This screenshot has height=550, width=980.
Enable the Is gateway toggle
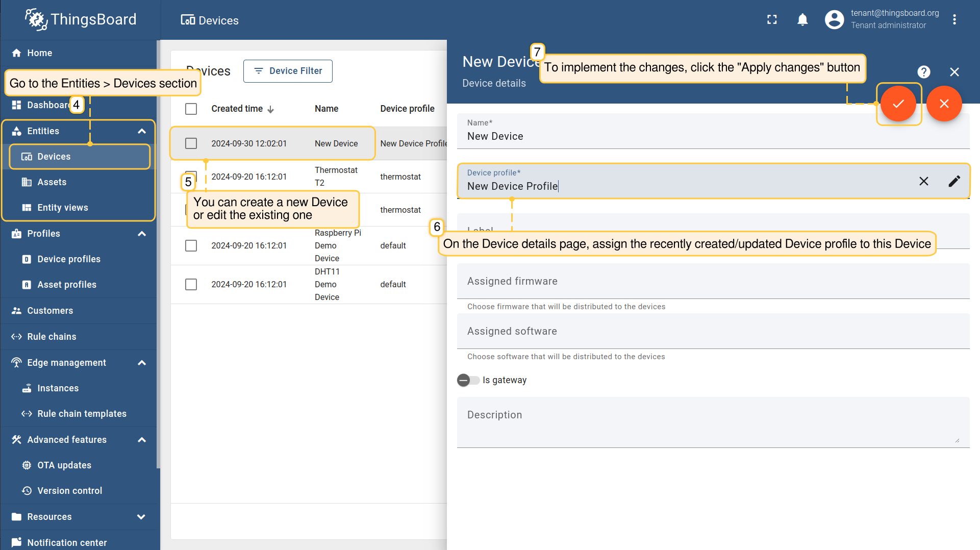(x=468, y=380)
